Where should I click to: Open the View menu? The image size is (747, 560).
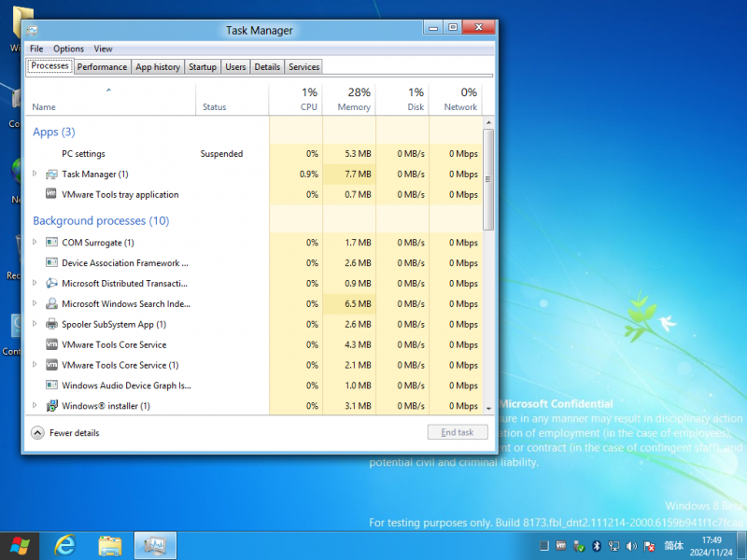click(x=103, y=49)
